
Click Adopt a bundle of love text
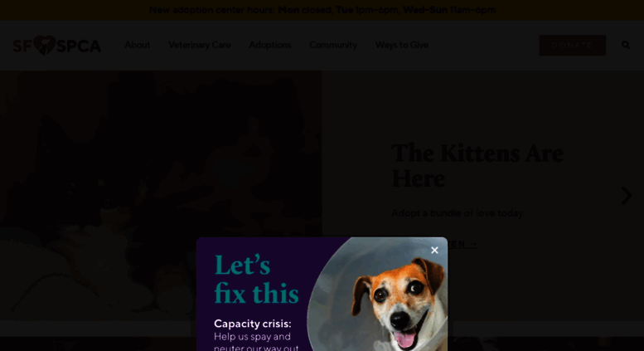point(458,213)
